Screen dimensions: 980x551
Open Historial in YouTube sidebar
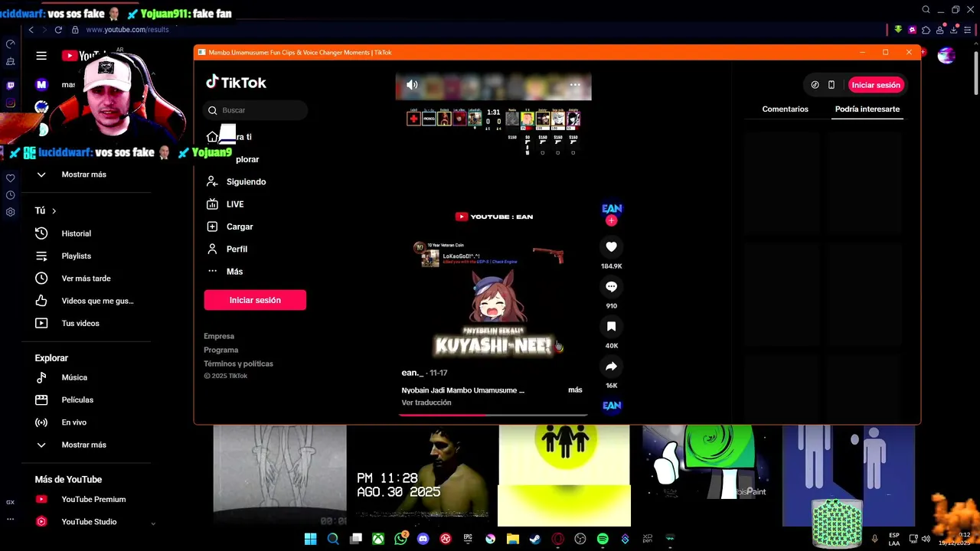(76, 233)
